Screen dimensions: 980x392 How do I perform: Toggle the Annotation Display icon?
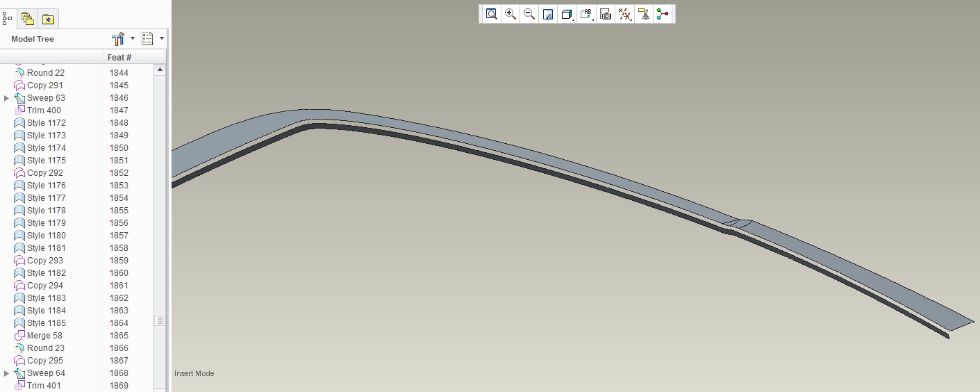point(645,14)
